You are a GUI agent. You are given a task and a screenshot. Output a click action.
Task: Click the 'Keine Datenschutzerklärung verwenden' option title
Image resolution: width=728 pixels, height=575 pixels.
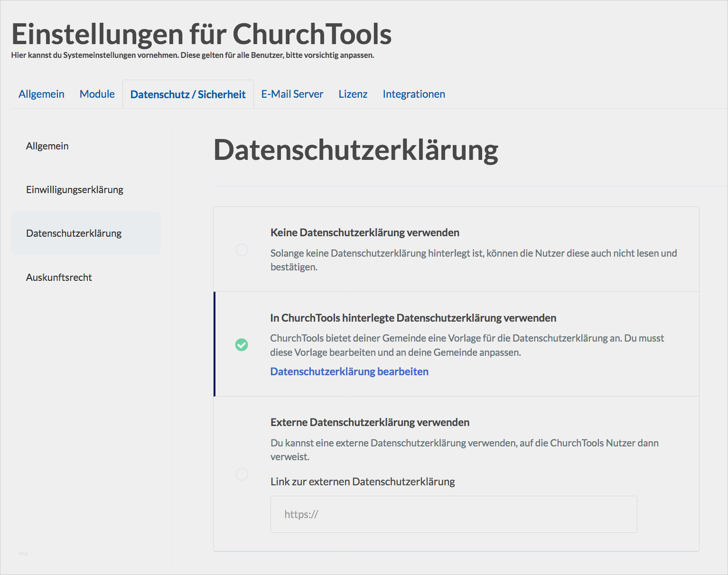pyautogui.click(x=364, y=232)
